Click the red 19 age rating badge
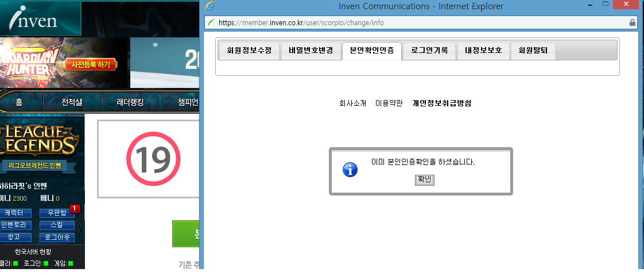 pos(153,159)
